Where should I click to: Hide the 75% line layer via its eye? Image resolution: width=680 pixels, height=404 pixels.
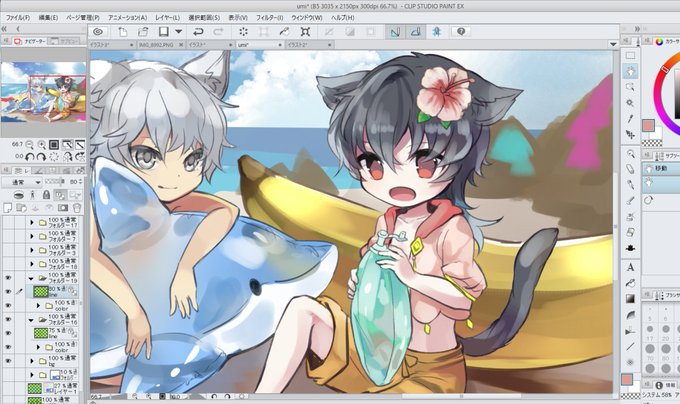pos(8,333)
